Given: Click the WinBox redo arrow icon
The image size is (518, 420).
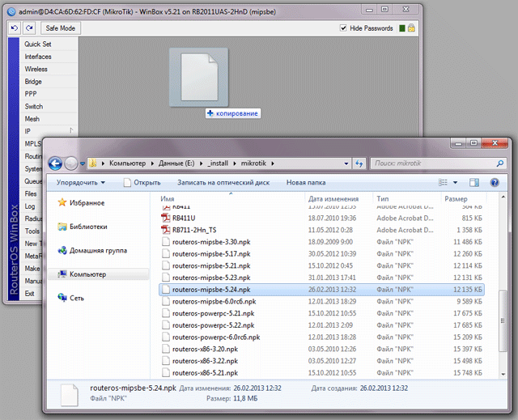Looking at the screenshot, I should [x=29, y=28].
